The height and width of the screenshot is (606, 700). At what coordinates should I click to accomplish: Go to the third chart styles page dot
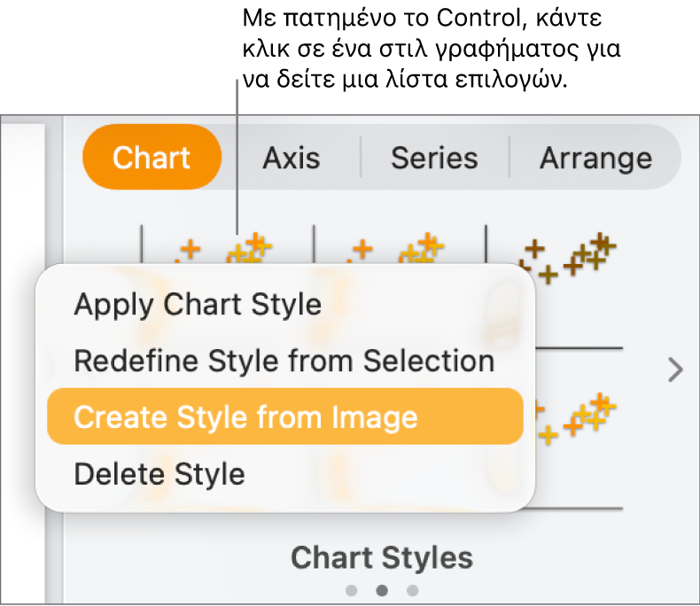[412, 590]
